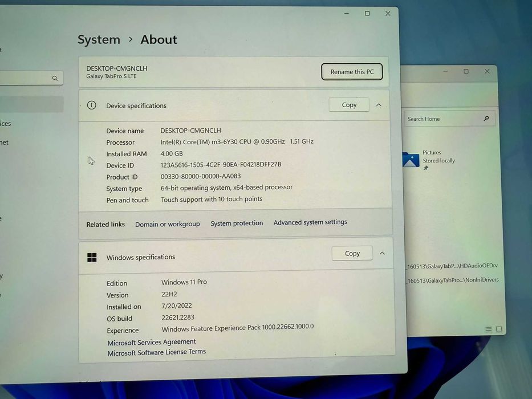Go back to System in breadcrumb
Screen dimensions: 532x399
coord(99,40)
